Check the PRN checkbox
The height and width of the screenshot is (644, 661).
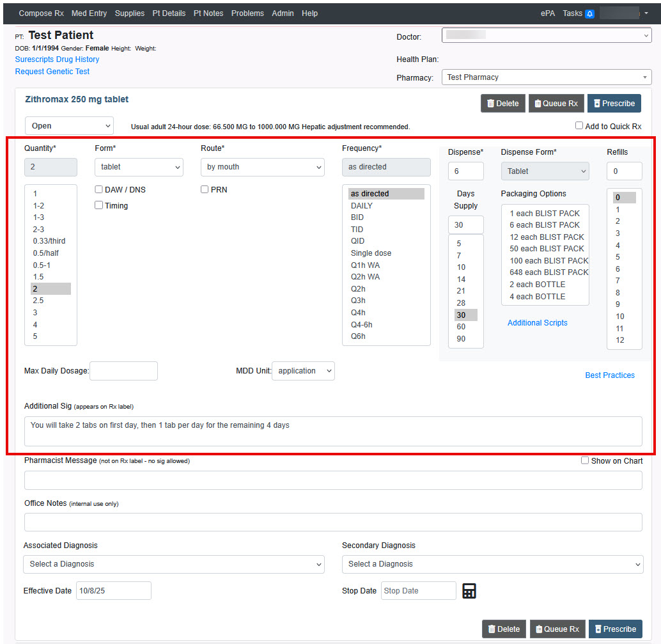coord(205,190)
